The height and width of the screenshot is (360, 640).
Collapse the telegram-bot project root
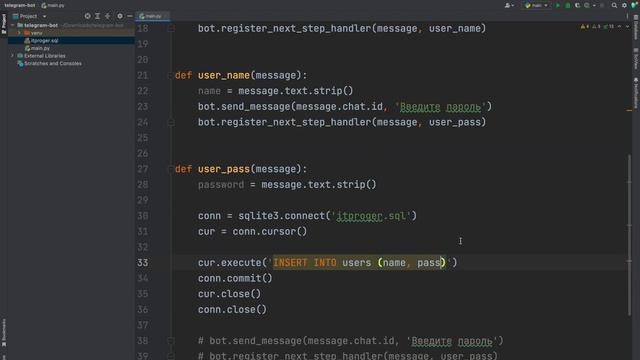(x=13, y=25)
